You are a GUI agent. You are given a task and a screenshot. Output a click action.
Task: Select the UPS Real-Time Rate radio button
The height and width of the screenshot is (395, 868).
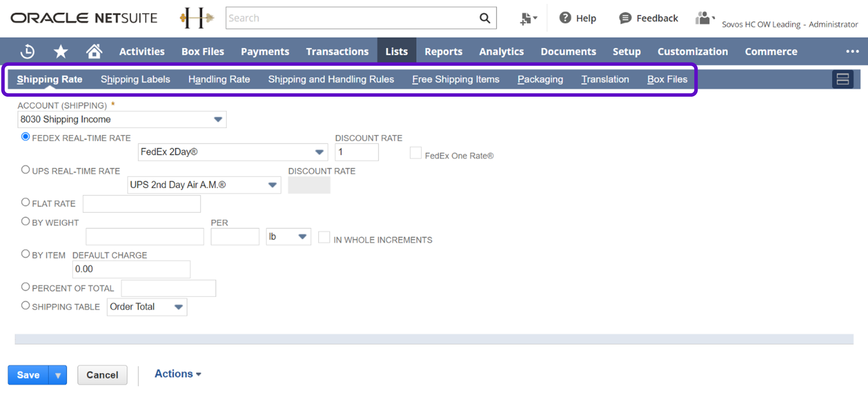click(x=25, y=170)
